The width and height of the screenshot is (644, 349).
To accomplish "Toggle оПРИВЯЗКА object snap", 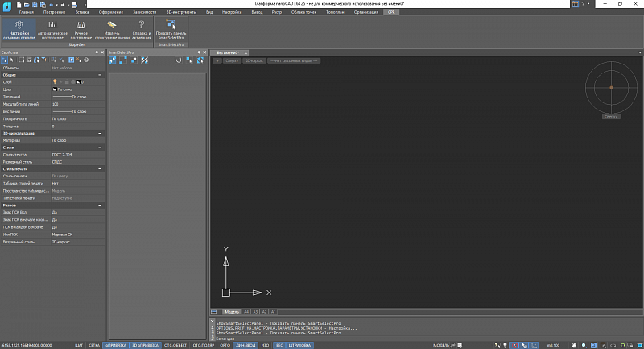I will [116, 345].
